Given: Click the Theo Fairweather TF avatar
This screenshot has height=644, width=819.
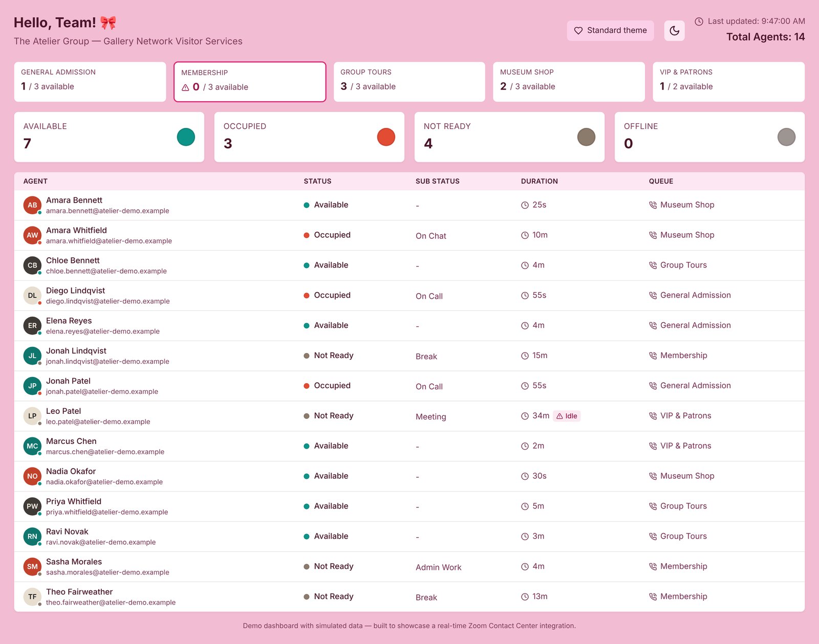Looking at the screenshot, I should pyautogui.click(x=32, y=597).
